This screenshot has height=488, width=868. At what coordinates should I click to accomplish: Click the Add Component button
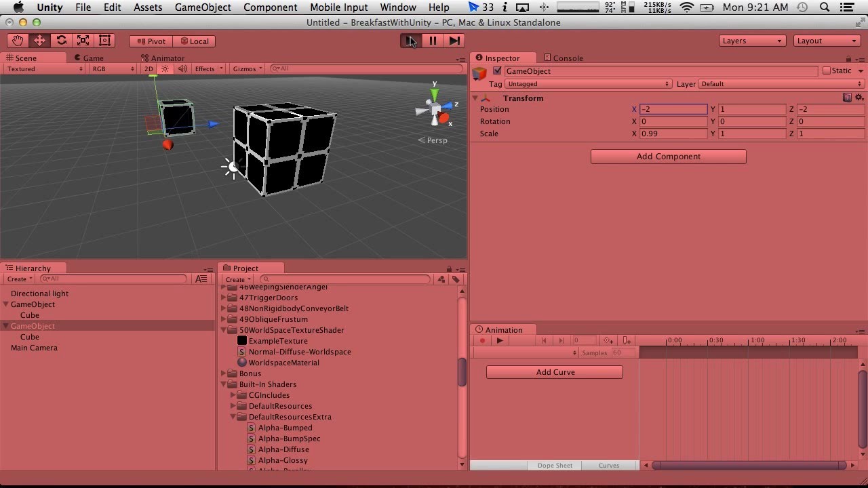point(668,156)
